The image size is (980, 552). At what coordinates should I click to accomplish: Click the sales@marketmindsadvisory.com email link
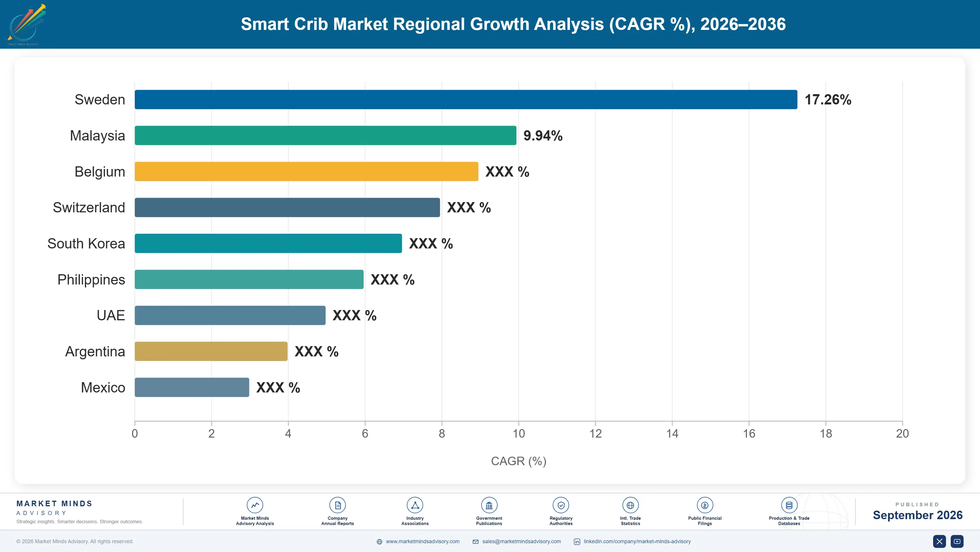pyautogui.click(x=522, y=541)
